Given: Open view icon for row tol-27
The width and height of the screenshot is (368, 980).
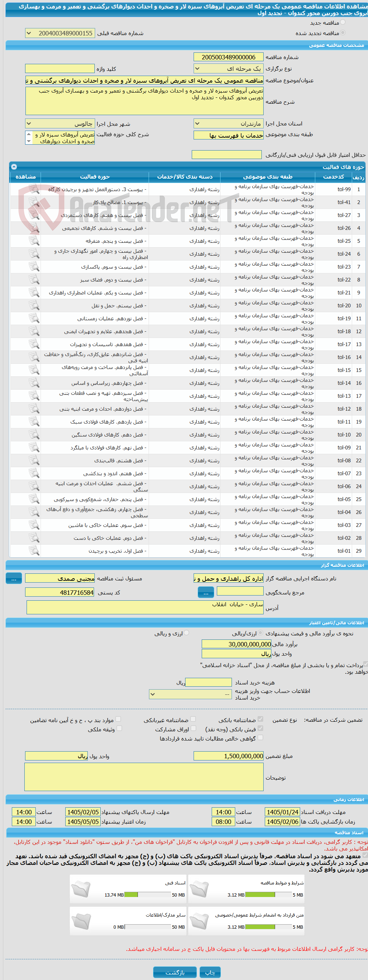Looking at the screenshot, I should [34, 215].
